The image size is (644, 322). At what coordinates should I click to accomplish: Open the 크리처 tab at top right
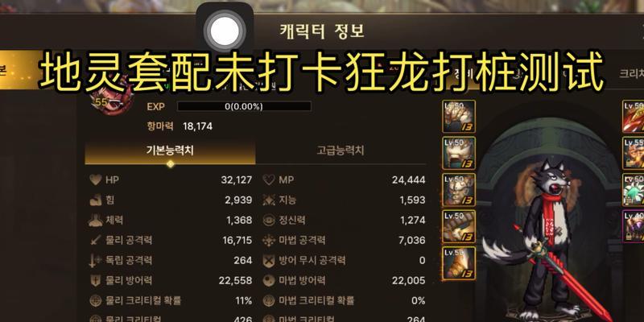(x=631, y=73)
